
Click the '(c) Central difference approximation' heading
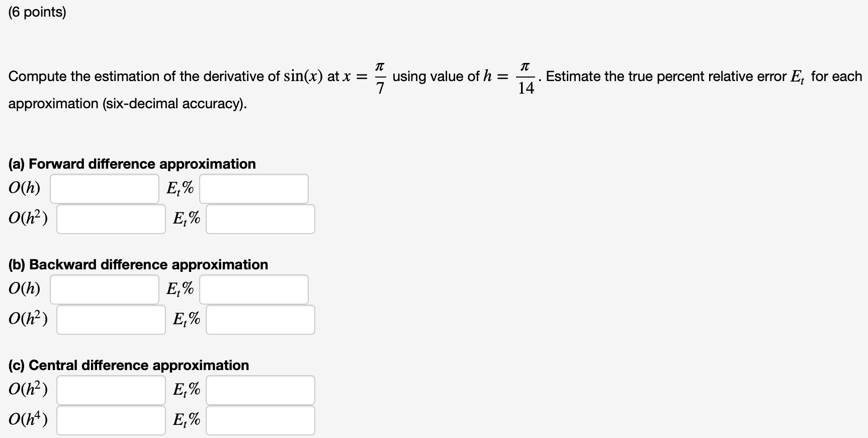coord(129,365)
